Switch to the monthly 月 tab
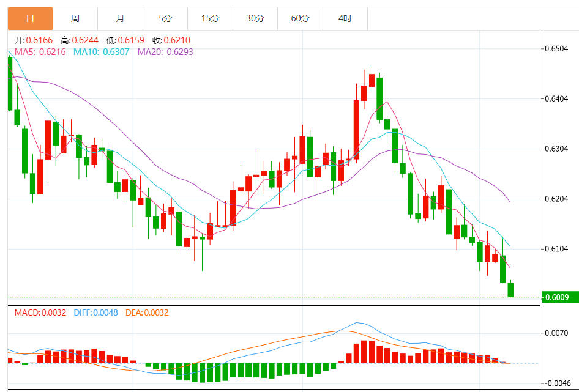The height and width of the screenshot is (392, 579). click(121, 18)
